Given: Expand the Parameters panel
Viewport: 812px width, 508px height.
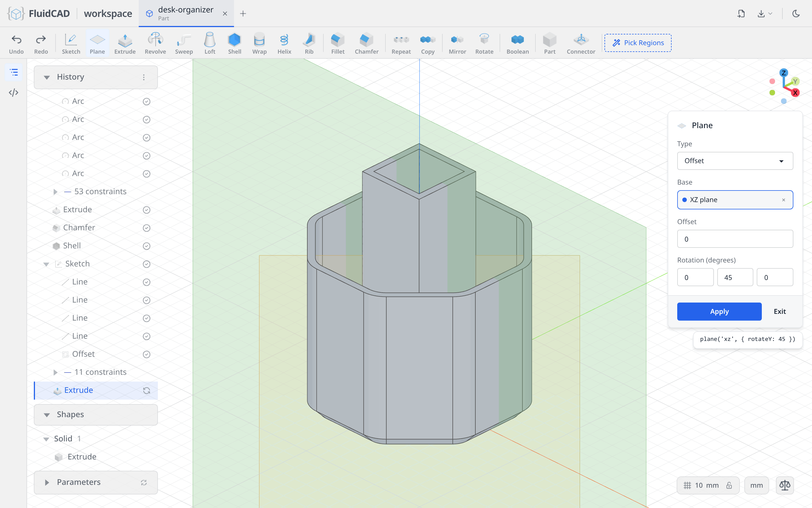Looking at the screenshot, I should point(47,483).
